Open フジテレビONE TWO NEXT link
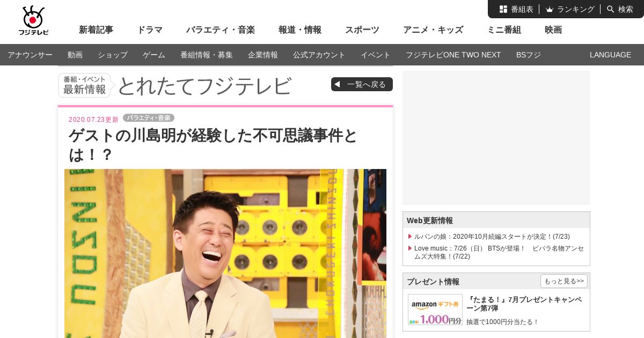644x338 pixels. [x=453, y=55]
